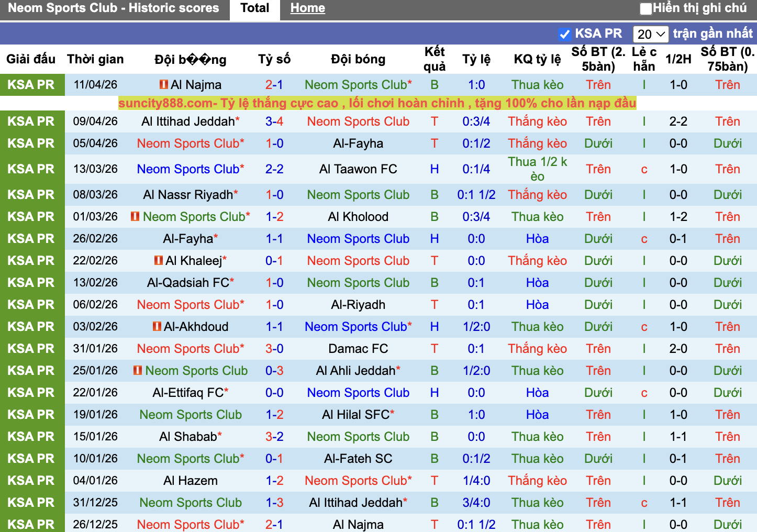
Task: Click the 'Đội bóng' column header
Action: tap(358, 59)
